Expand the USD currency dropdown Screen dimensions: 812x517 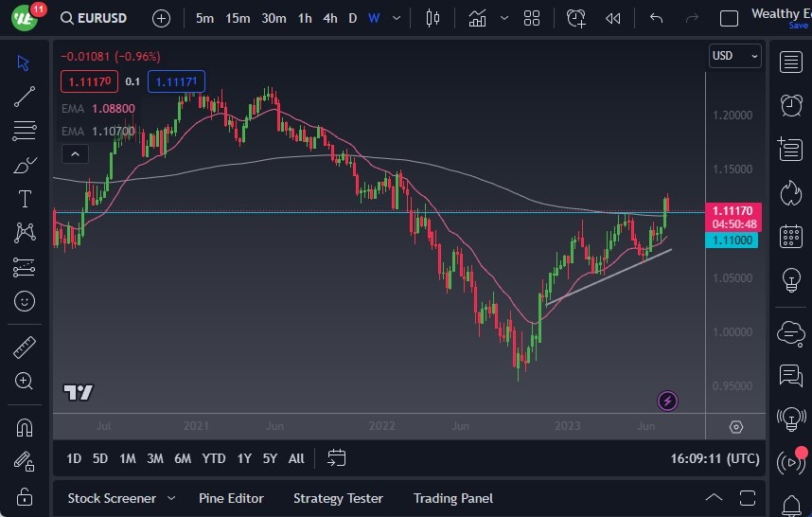coord(734,56)
